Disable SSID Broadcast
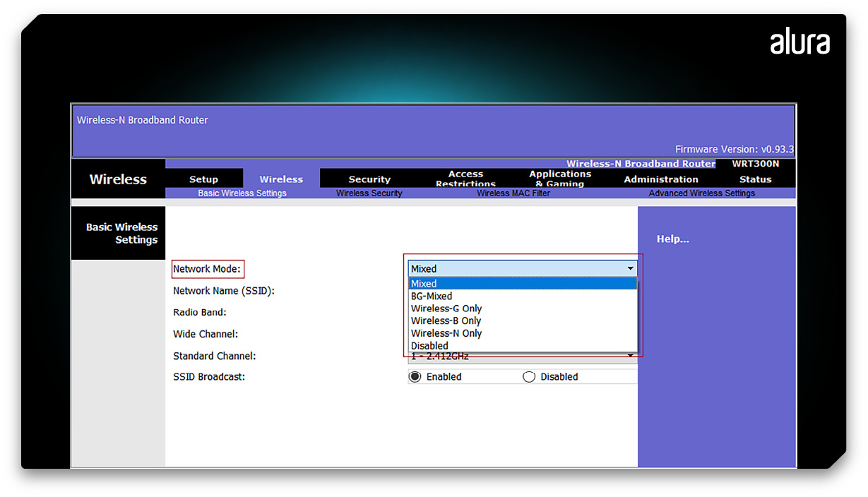This screenshot has width=868, height=497. [529, 377]
